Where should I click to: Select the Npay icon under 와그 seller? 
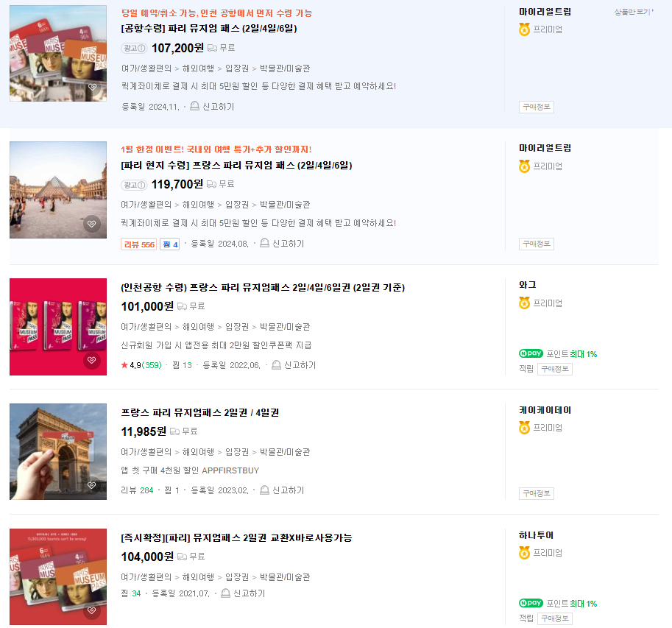(x=531, y=353)
